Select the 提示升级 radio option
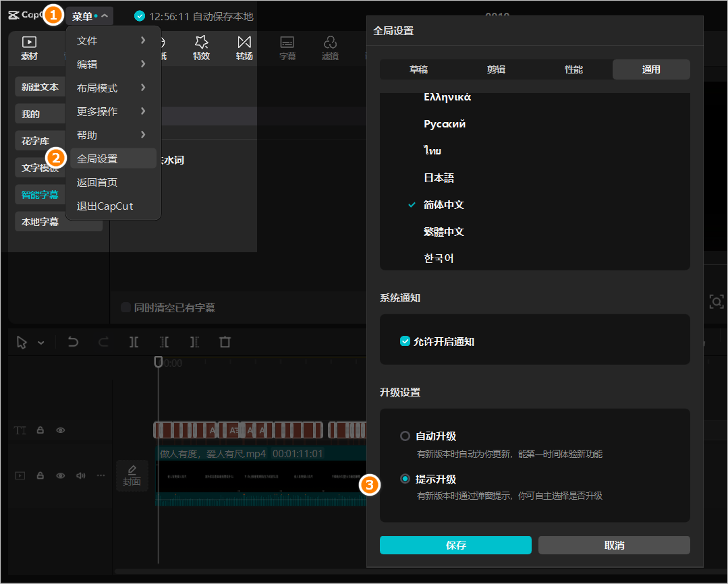The height and width of the screenshot is (584, 728). tap(405, 479)
